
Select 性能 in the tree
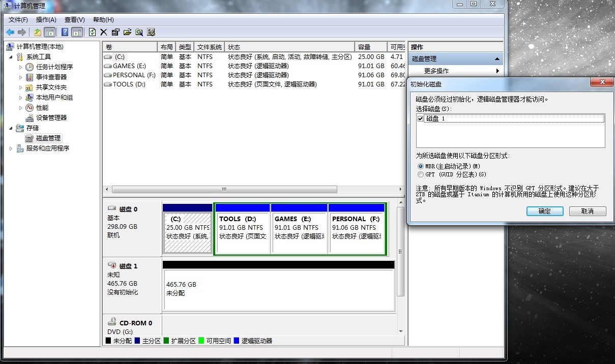point(42,108)
